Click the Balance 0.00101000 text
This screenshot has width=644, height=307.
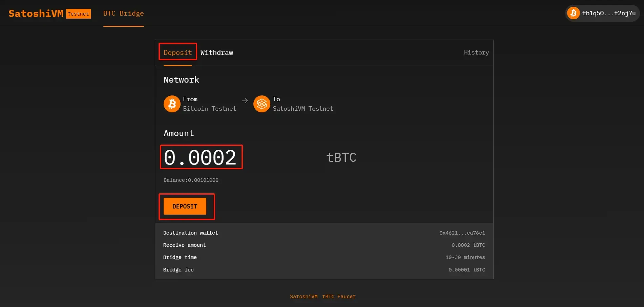click(191, 180)
